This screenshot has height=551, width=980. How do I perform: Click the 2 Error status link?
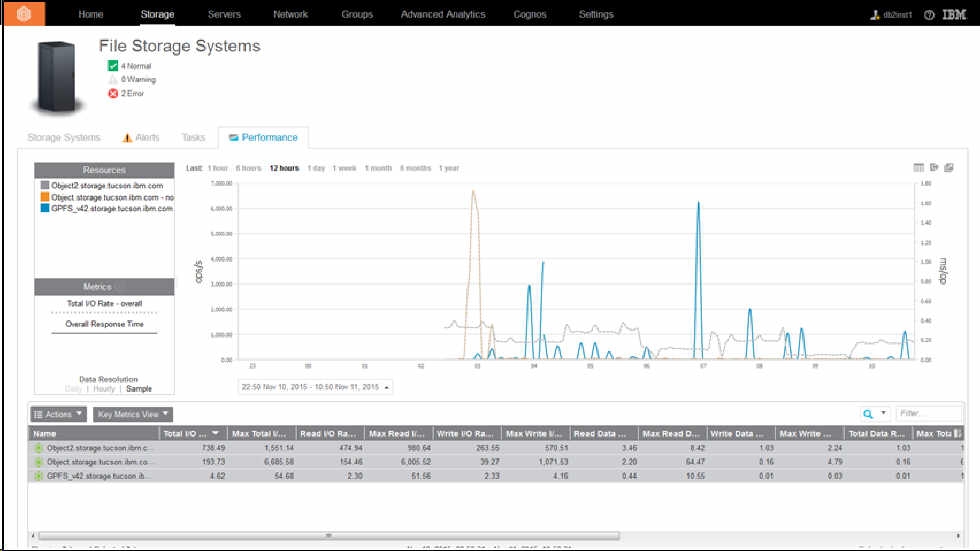click(x=133, y=93)
